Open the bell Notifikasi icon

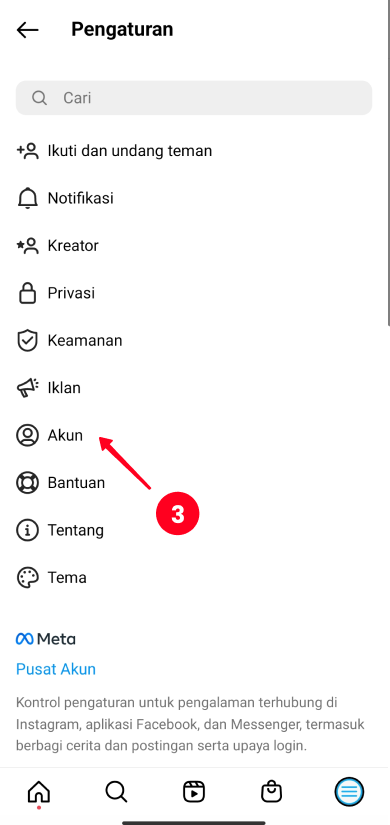(27, 198)
